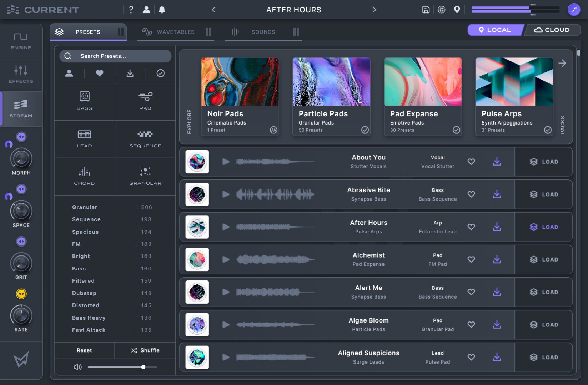Viewport: 588px width, 385px height.
Task: Click the location pin icon in header
Action: coord(457,10)
